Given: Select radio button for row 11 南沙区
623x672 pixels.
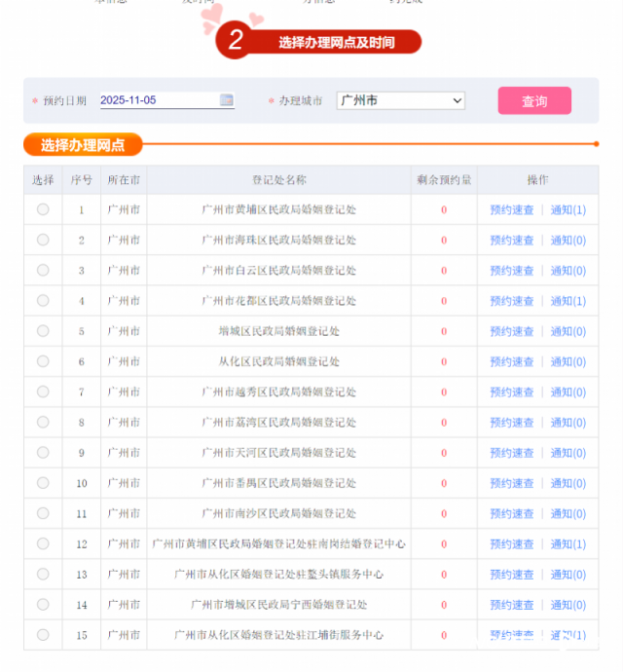Looking at the screenshot, I should click(43, 513).
